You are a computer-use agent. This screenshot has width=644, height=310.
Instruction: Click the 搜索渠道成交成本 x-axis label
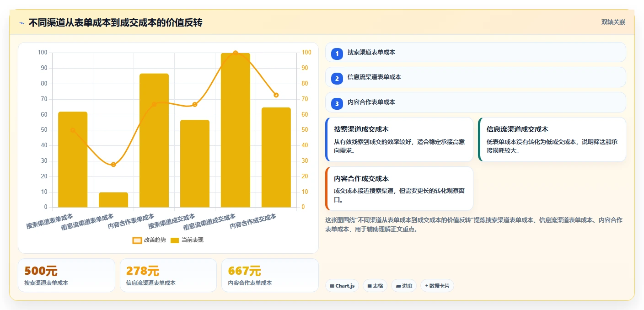[172, 221]
